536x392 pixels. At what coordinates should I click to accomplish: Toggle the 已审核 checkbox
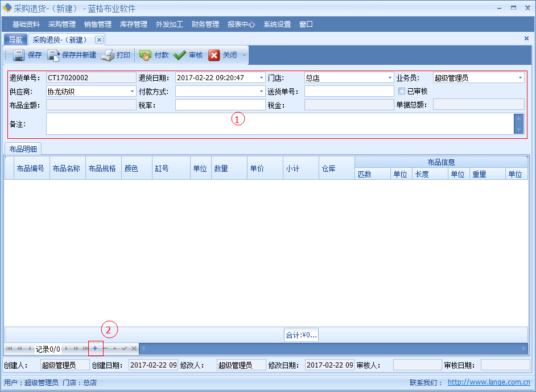pyautogui.click(x=402, y=91)
